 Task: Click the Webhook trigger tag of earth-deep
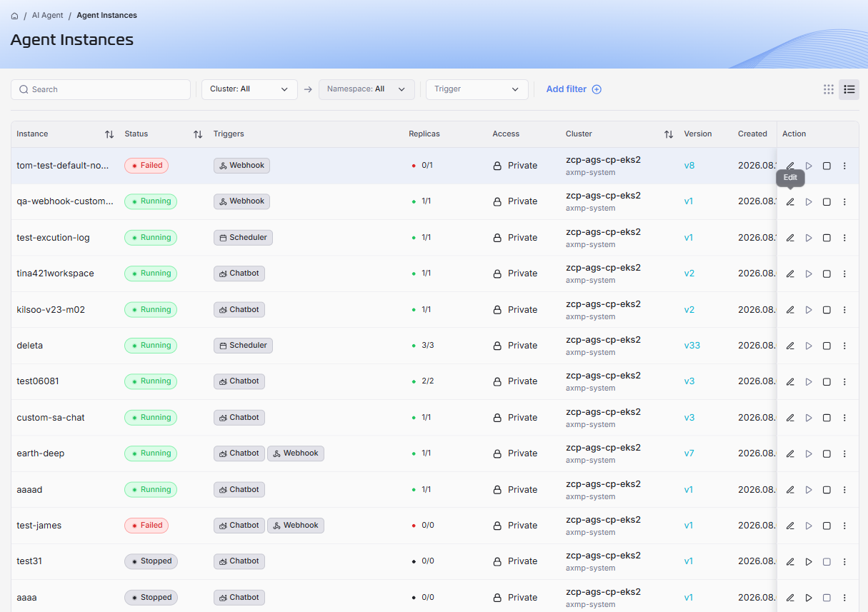(296, 453)
